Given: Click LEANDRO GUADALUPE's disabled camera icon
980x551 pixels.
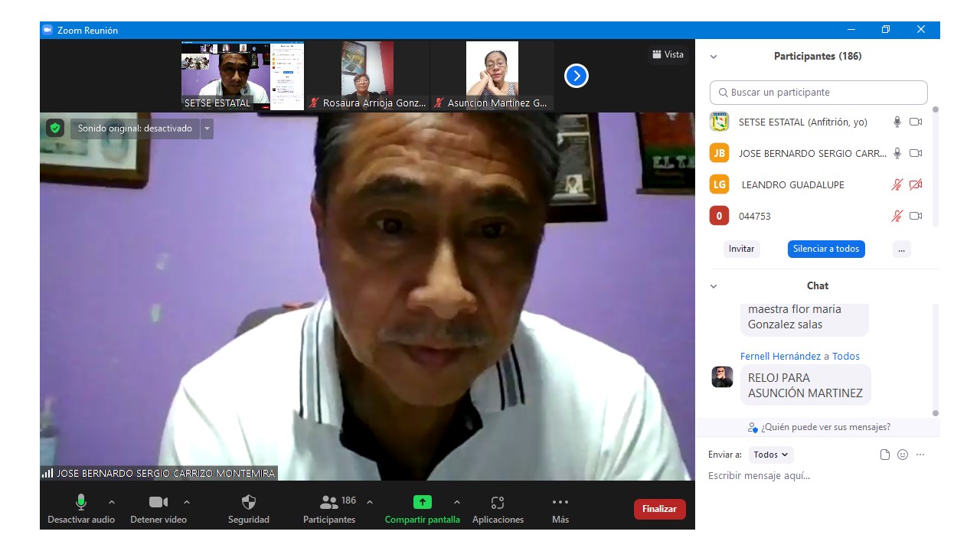Looking at the screenshot, I should pos(916,184).
